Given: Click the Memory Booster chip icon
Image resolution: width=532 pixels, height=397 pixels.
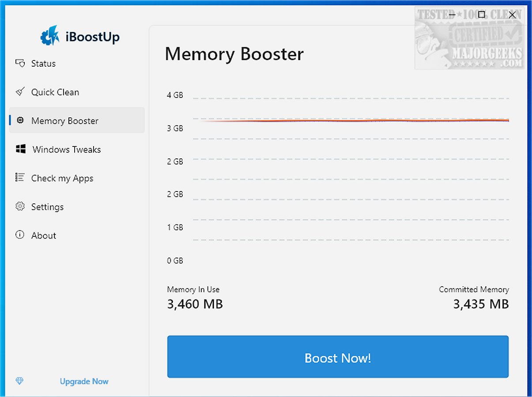Looking at the screenshot, I should pos(20,120).
